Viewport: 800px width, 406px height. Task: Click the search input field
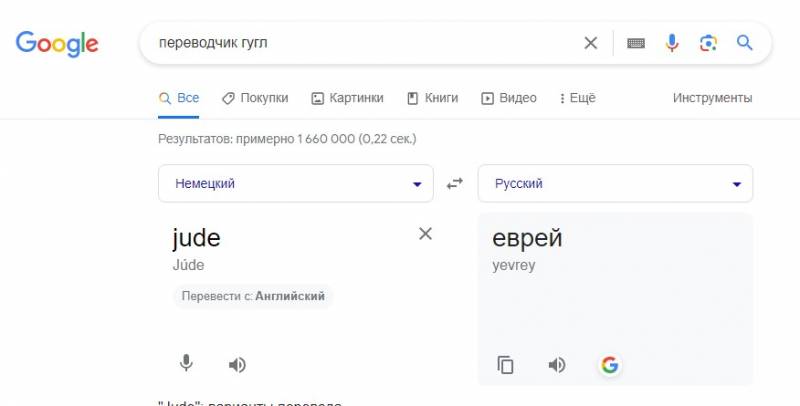(367, 43)
